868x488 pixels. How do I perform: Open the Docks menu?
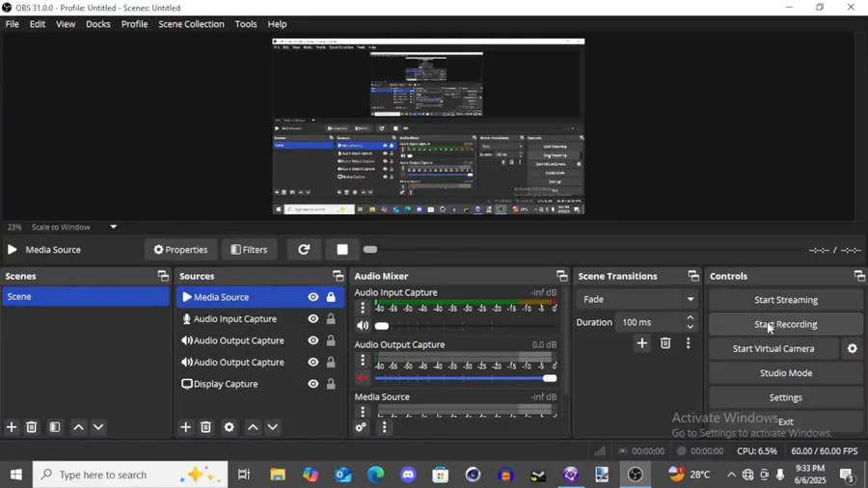coord(98,24)
